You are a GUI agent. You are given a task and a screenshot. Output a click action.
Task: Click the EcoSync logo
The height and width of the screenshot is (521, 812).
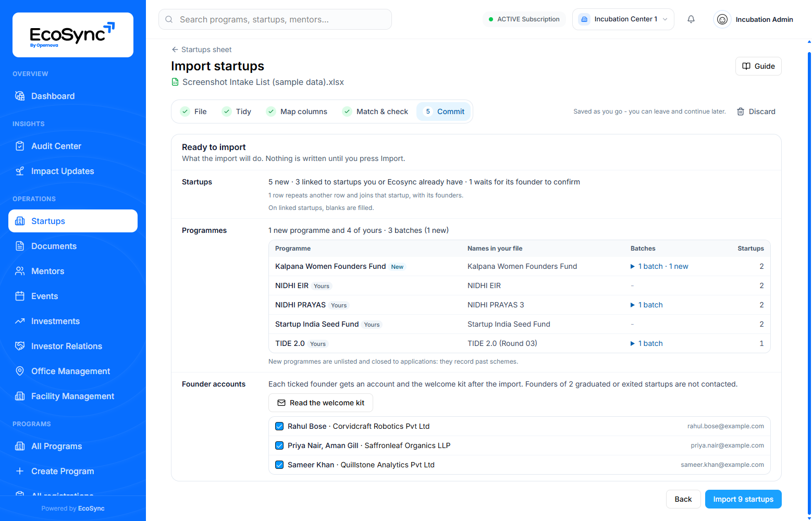point(73,35)
